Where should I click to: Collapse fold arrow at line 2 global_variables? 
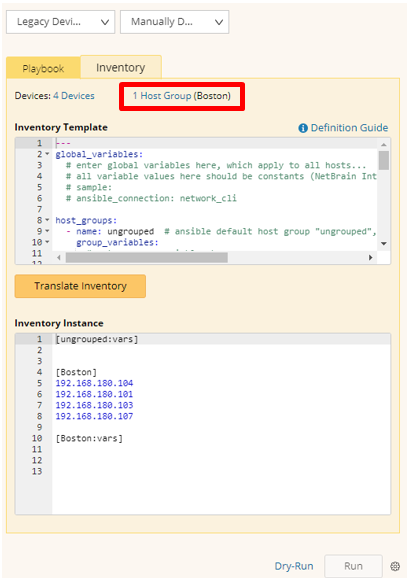tap(47, 154)
